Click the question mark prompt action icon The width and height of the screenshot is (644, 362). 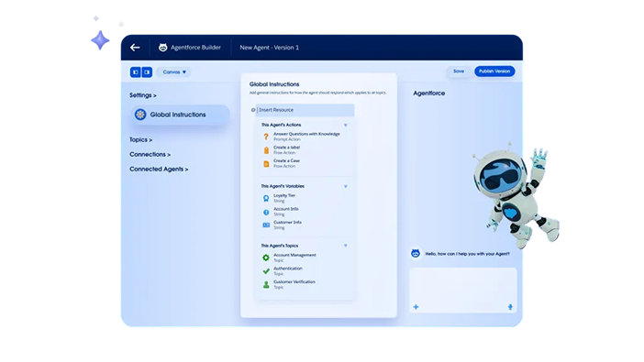(266, 137)
